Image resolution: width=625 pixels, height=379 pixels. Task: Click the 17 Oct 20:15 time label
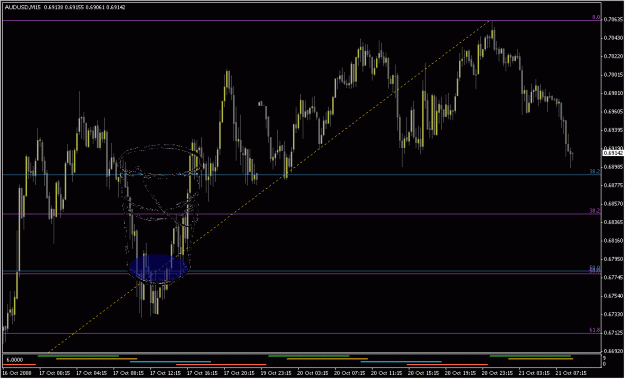238,374
